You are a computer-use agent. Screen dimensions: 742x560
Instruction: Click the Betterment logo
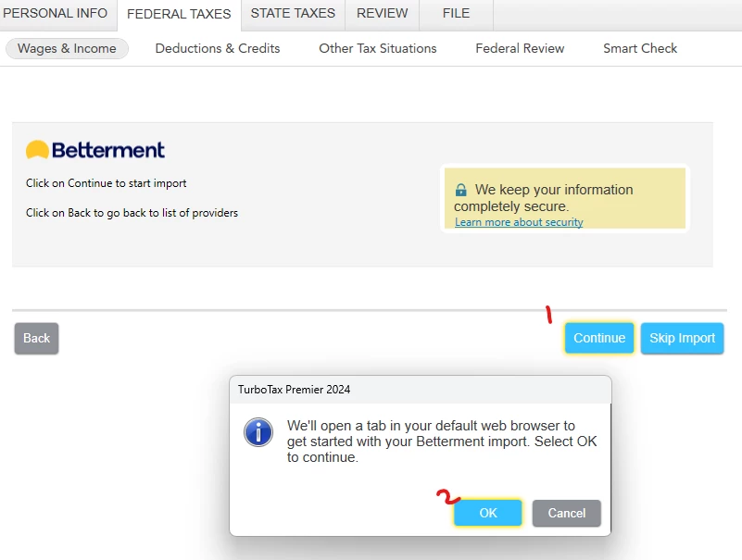[x=95, y=150]
